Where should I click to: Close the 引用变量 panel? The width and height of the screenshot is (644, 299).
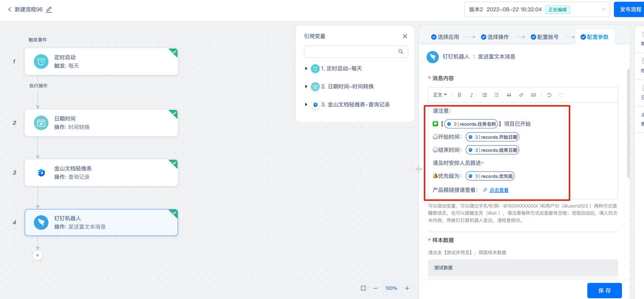pyautogui.click(x=405, y=36)
